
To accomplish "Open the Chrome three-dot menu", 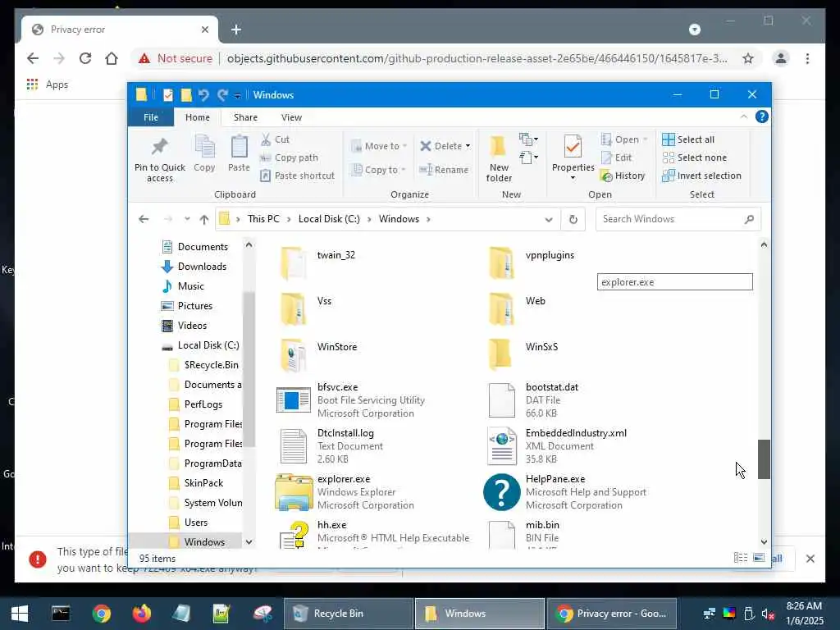I will pos(807,58).
